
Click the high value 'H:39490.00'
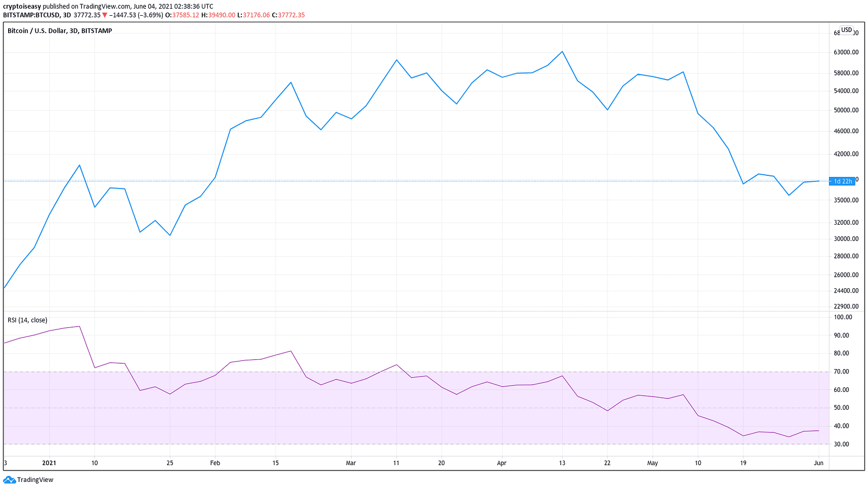219,15
